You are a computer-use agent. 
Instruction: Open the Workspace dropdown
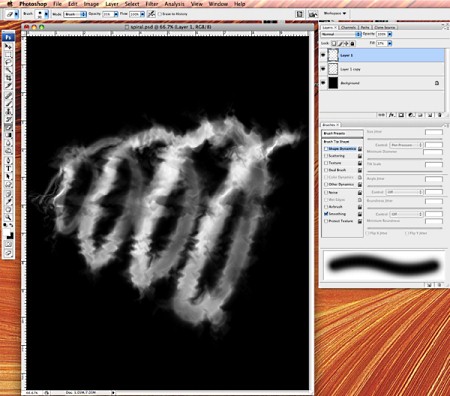(335, 14)
